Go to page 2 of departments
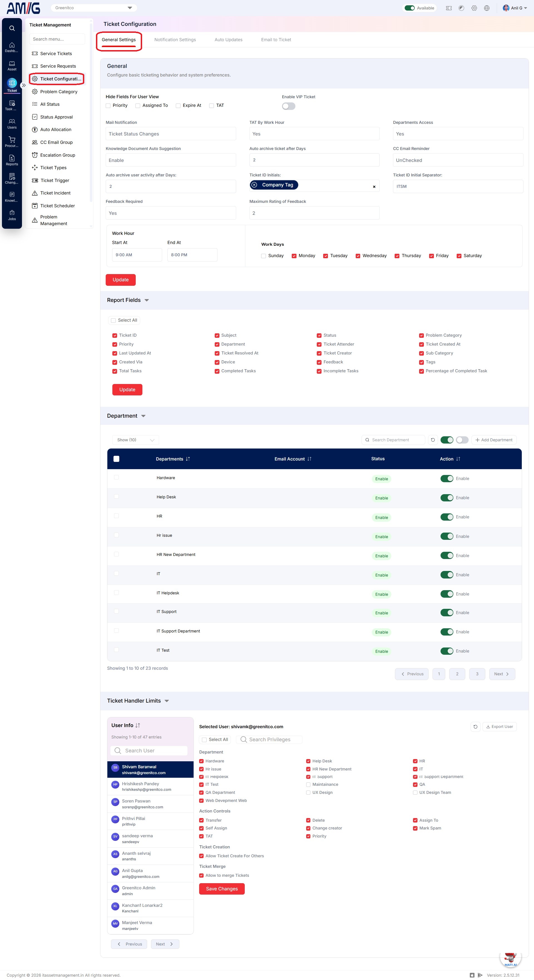Image resolution: width=534 pixels, height=980 pixels. point(457,674)
